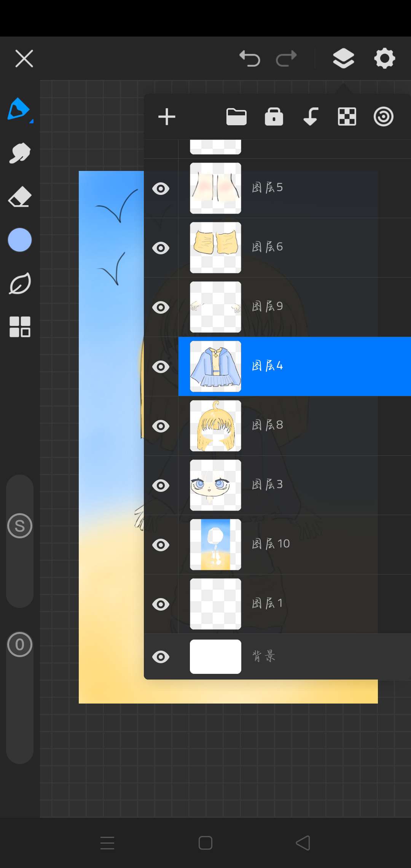
Task: Tap the 图层6 layer thumbnail
Action: click(215, 248)
